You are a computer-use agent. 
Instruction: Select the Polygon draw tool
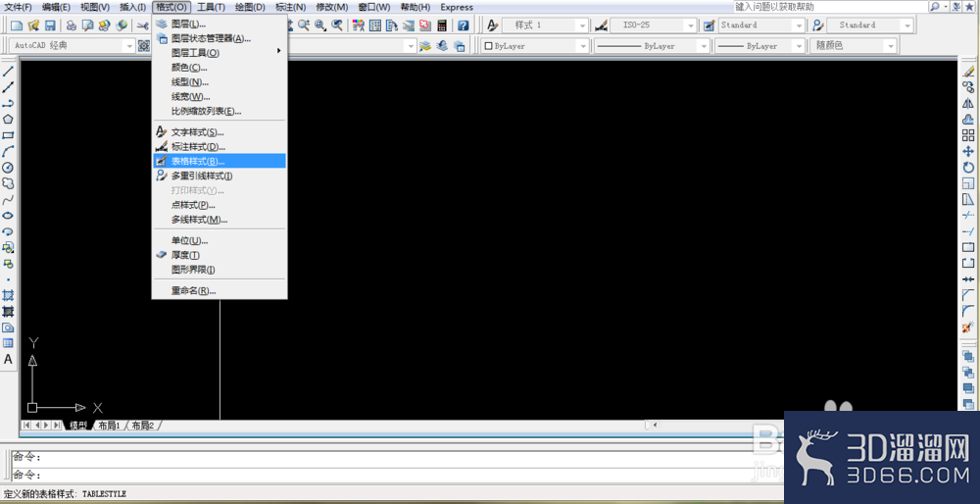pyautogui.click(x=8, y=120)
